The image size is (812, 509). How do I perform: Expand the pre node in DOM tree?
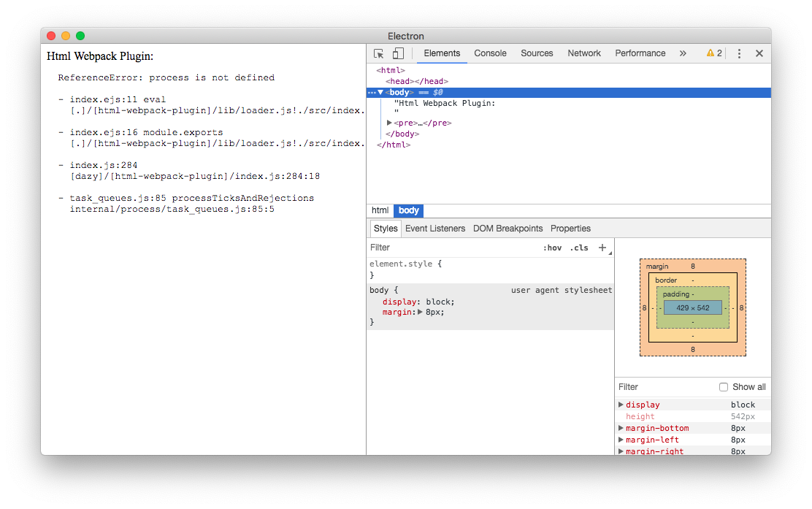(389, 123)
